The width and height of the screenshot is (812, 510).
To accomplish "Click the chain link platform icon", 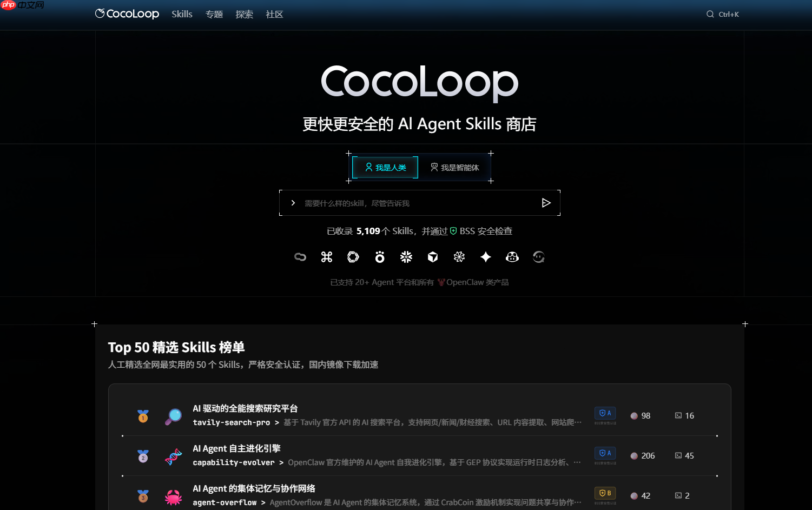I will pos(300,257).
